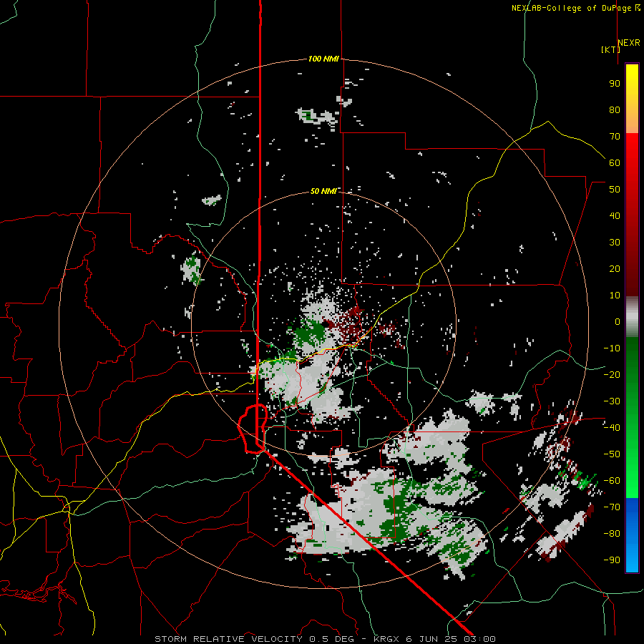Click the 10 value on the velocity scale
Image resolution: width=644 pixels, height=644 pixels.
(615, 296)
